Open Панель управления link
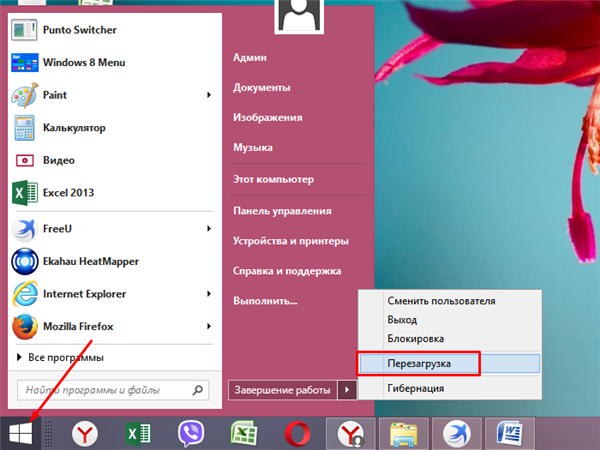600x450 pixels. pos(282,211)
